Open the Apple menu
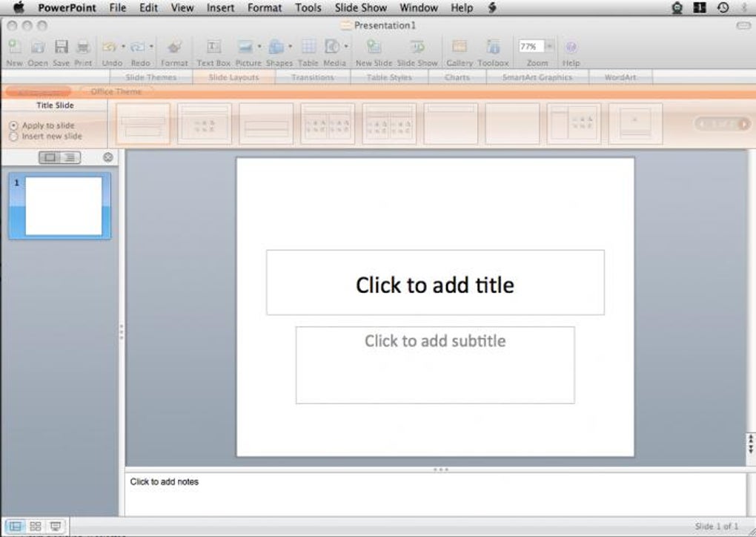The width and height of the screenshot is (756, 537). [19, 7]
